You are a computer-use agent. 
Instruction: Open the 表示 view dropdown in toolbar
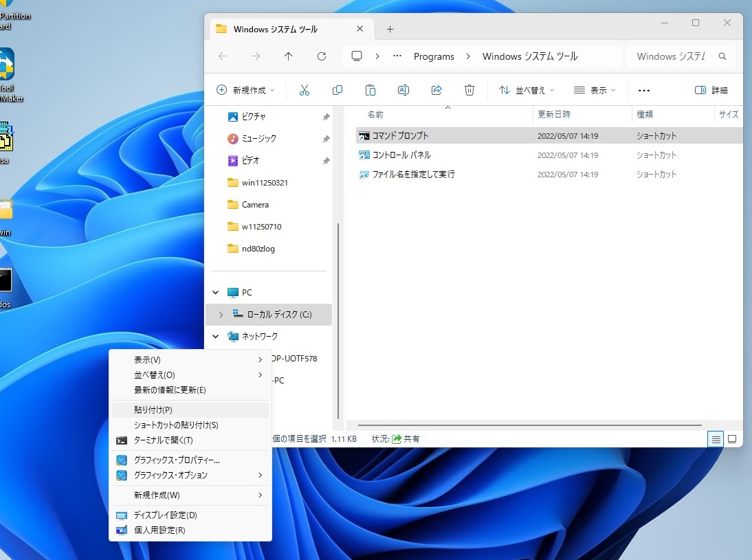click(x=595, y=90)
